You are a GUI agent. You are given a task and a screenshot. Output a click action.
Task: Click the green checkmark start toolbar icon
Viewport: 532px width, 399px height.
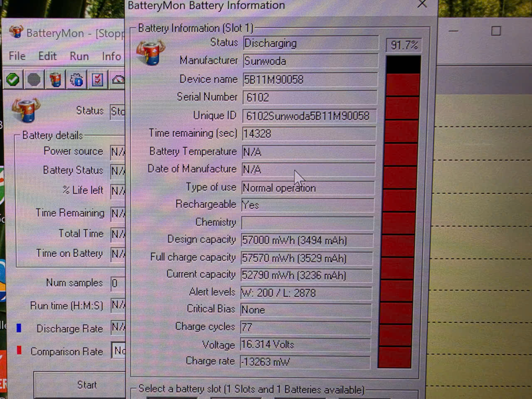point(13,79)
